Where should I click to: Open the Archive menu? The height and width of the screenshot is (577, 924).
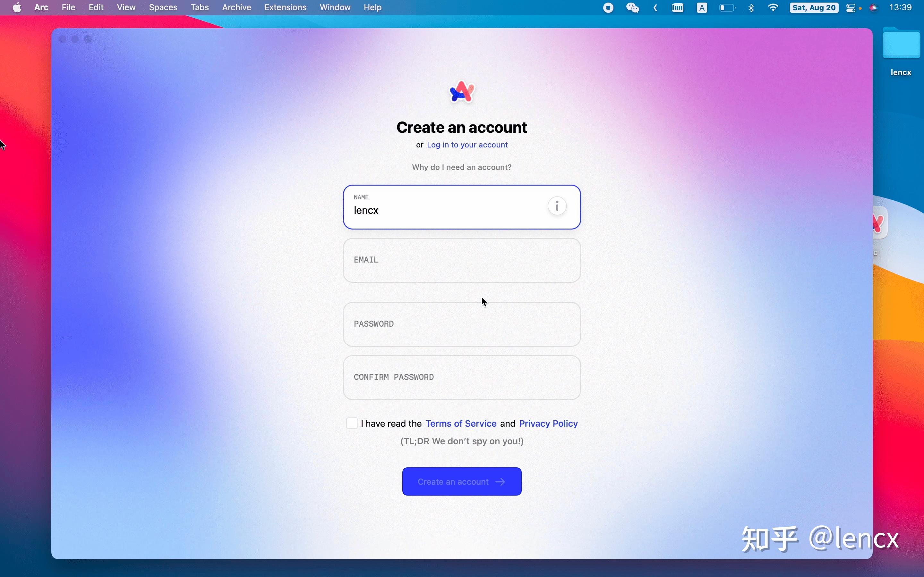click(236, 8)
